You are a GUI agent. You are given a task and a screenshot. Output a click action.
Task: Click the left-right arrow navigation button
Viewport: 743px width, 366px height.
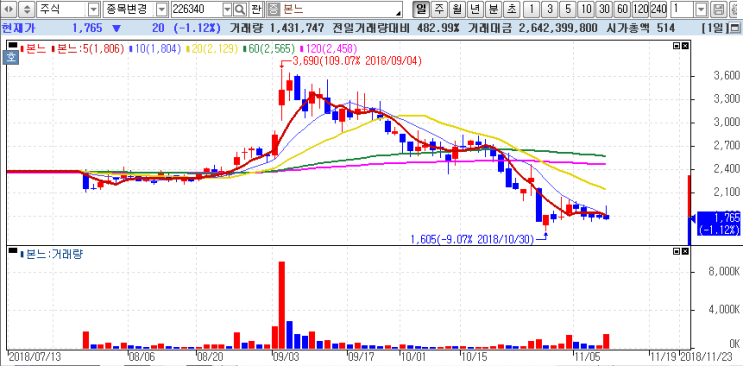coord(10,9)
